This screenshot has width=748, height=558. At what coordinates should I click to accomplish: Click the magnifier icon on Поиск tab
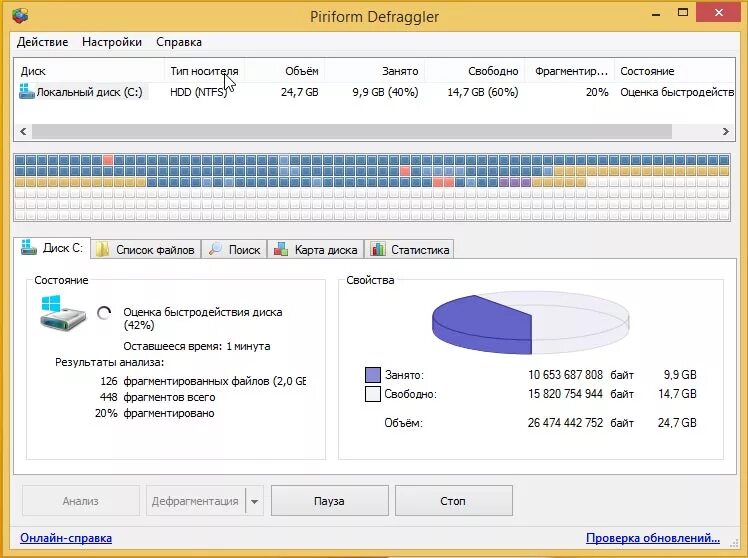[216, 249]
